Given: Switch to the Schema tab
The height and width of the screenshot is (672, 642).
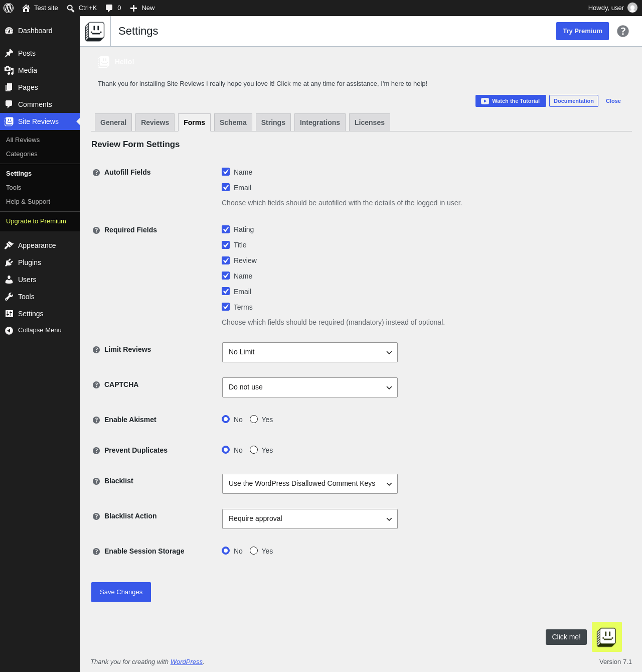Looking at the screenshot, I should (233, 122).
